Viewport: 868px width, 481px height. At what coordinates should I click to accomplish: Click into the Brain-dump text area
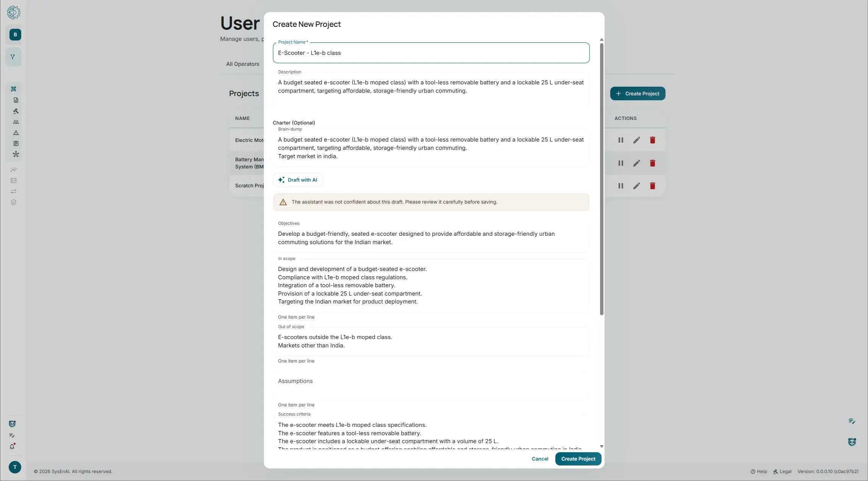pyautogui.click(x=431, y=148)
